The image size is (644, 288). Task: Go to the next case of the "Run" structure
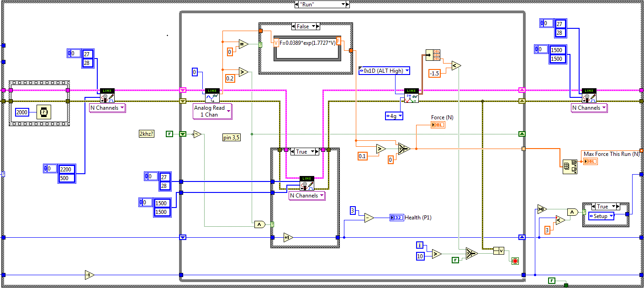(x=347, y=4)
